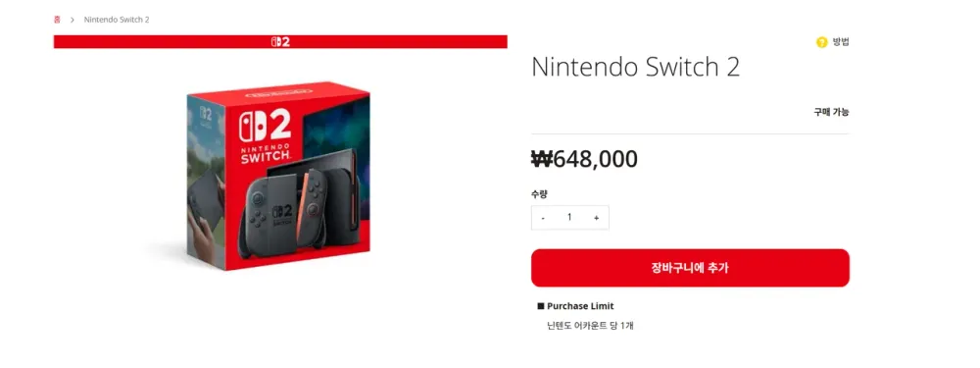Click the yellow question mark help icon
This screenshot has width=980, height=368.
click(x=822, y=42)
